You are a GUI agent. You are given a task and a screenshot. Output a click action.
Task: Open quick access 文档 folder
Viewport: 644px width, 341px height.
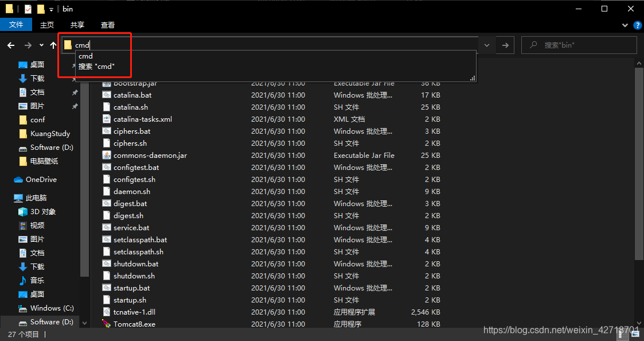(31, 92)
